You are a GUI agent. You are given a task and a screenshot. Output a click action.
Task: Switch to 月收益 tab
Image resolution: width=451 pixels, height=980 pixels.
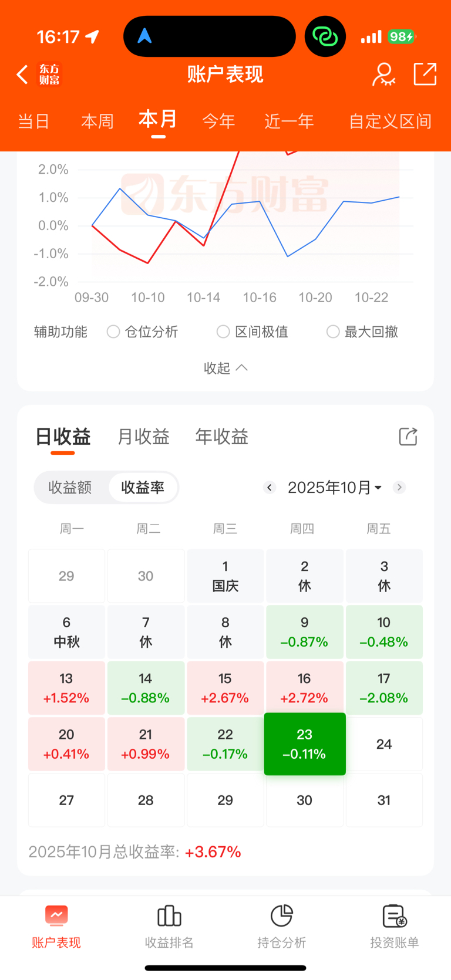pos(143,437)
